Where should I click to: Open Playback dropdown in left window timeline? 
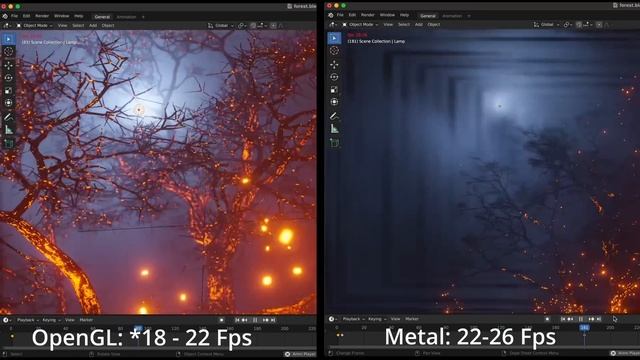[28, 320]
